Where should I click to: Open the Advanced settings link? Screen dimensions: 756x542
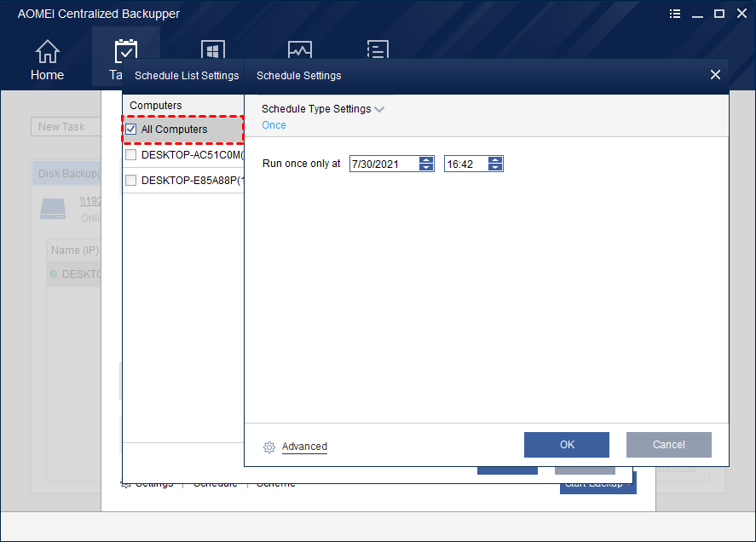coord(305,447)
